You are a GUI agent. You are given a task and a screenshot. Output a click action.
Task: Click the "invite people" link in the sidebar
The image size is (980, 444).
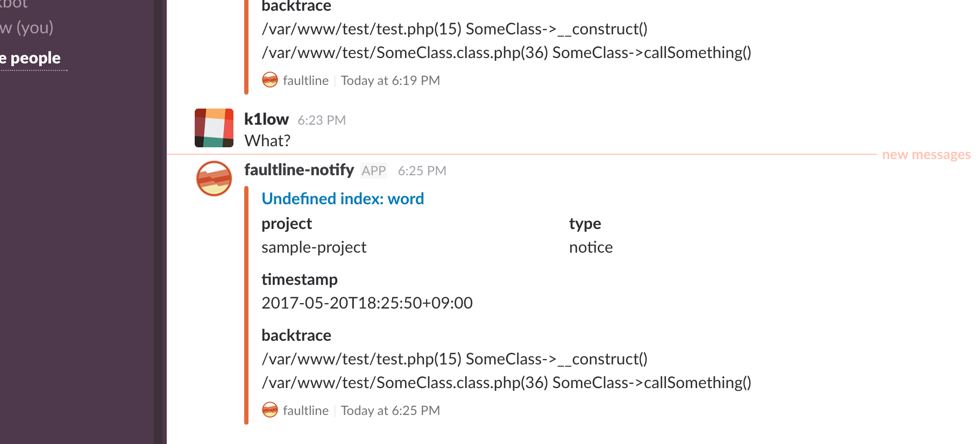(x=30, y=58)
